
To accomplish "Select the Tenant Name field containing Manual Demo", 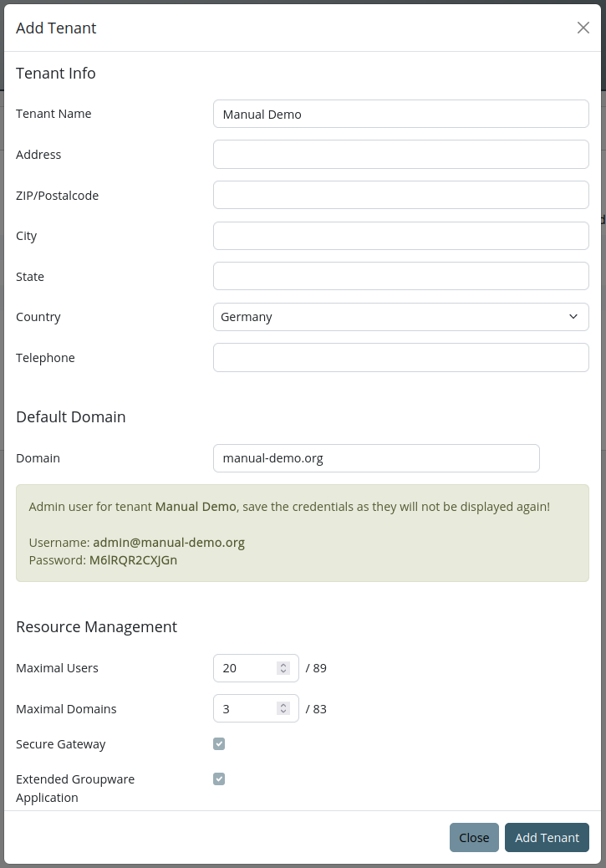I will pos(400,114).
